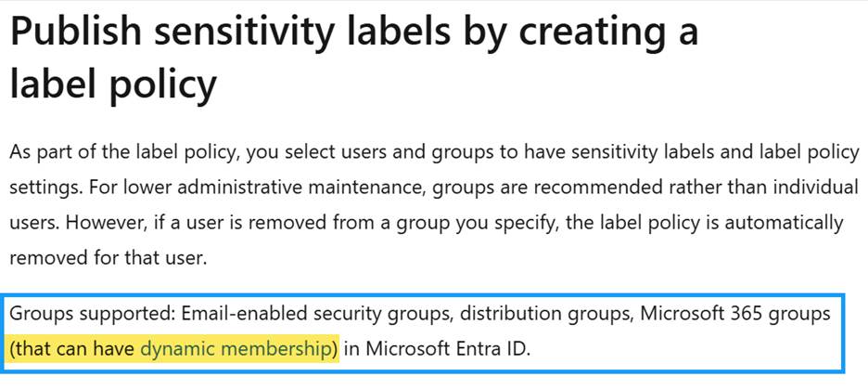Click the text 'Microsoft 365 groups'

coord(735,314)
